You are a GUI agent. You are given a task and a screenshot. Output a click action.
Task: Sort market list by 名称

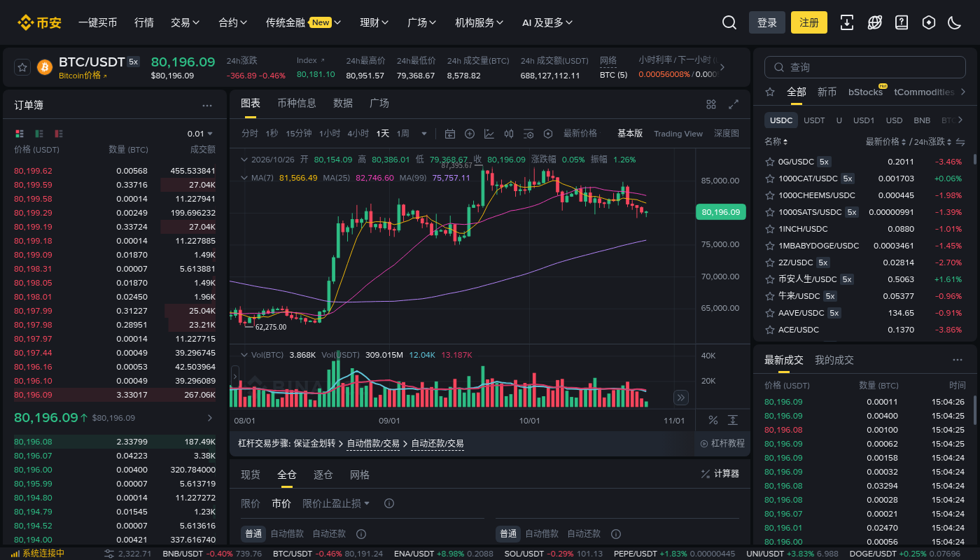pyautogui.click(x=776, y=142)
